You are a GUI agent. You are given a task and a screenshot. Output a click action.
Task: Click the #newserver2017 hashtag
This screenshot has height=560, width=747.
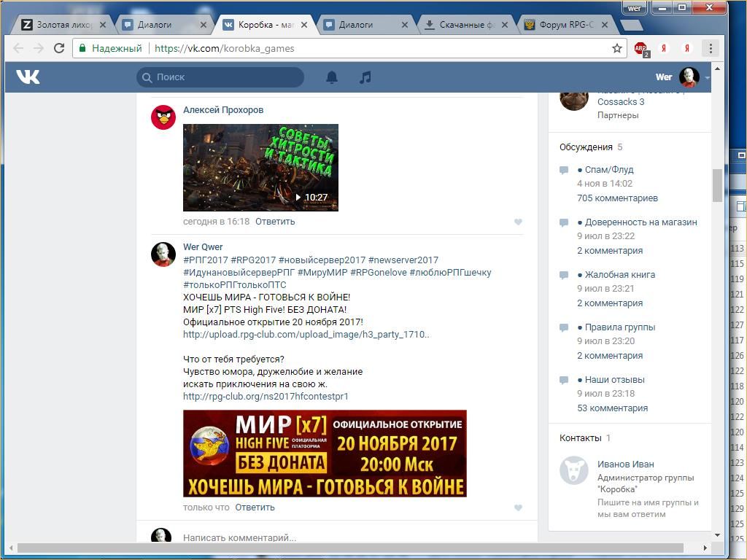pos(403,260)
